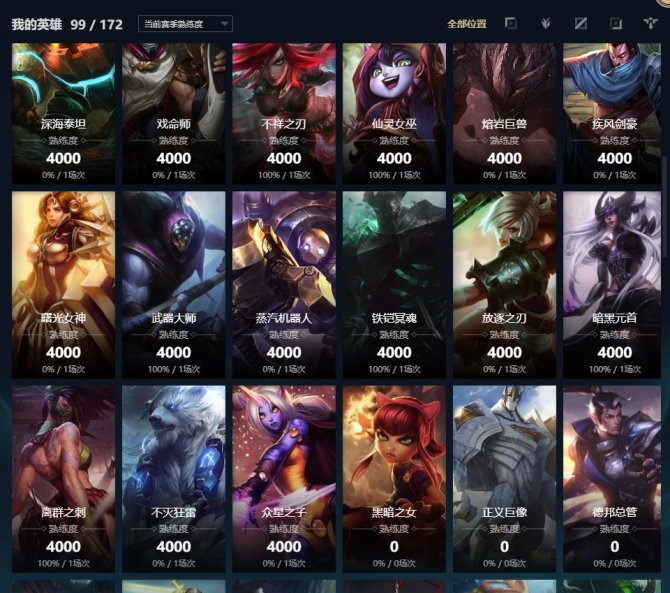Screen dimensions: 670x593
Task: Open the 曙光女神 champion card
Action: tap(63, 285)
